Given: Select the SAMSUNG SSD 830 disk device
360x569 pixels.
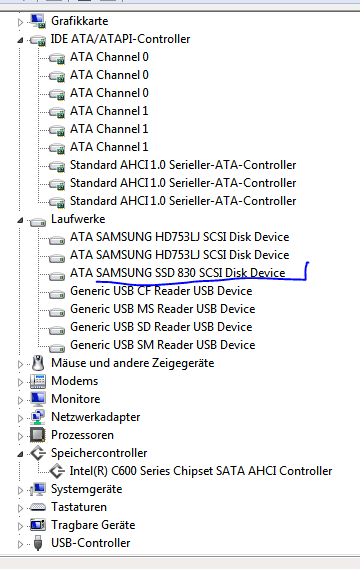Looking at the screenshot, I should tap(178, 273).
